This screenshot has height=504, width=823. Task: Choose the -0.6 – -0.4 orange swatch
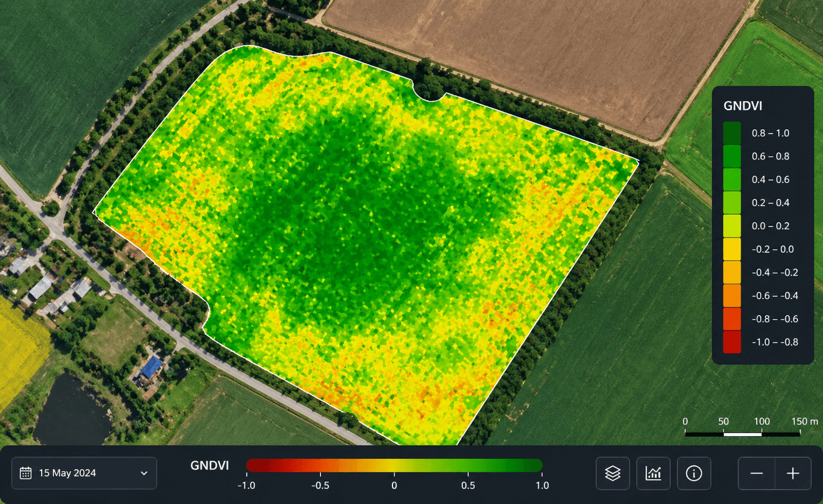coord(732,296)
